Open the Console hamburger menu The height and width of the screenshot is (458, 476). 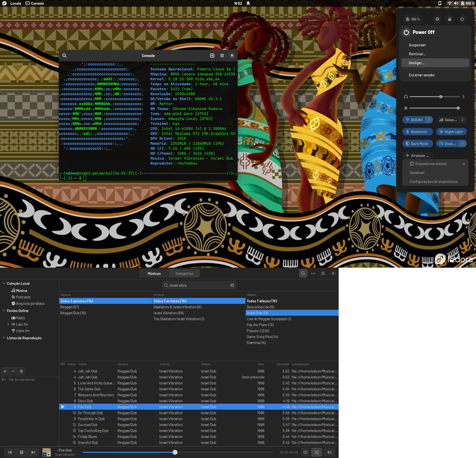[222, 56]
